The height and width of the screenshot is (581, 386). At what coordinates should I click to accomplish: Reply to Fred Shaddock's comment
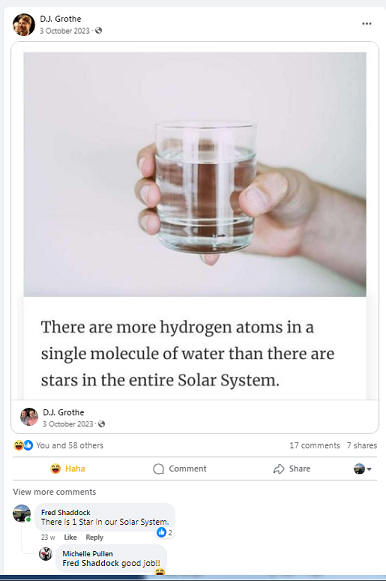click(94, 537)
